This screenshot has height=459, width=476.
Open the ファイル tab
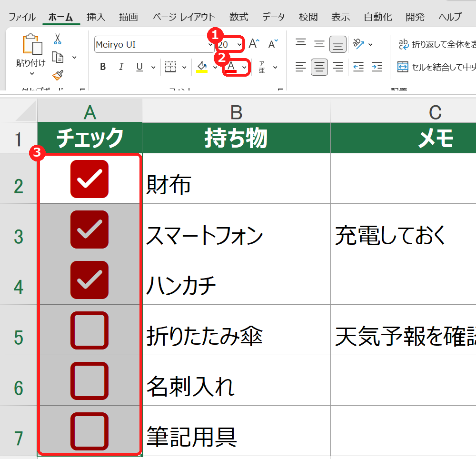pos(22,17)
